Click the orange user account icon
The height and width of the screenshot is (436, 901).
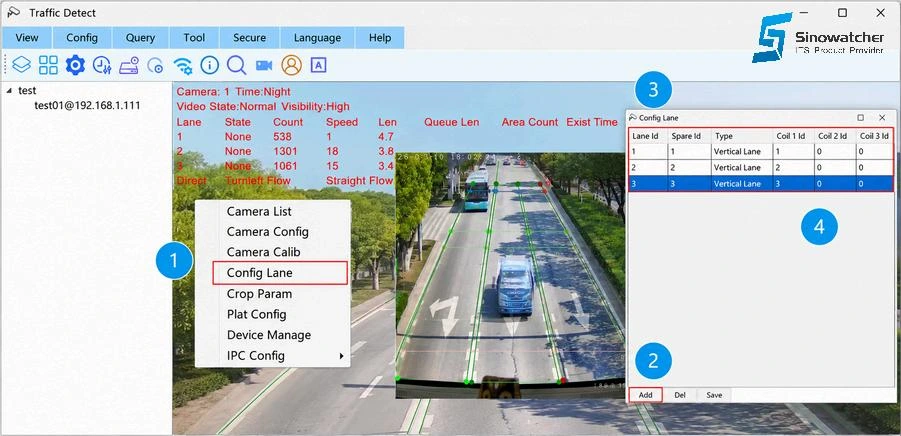pos(291,65)
